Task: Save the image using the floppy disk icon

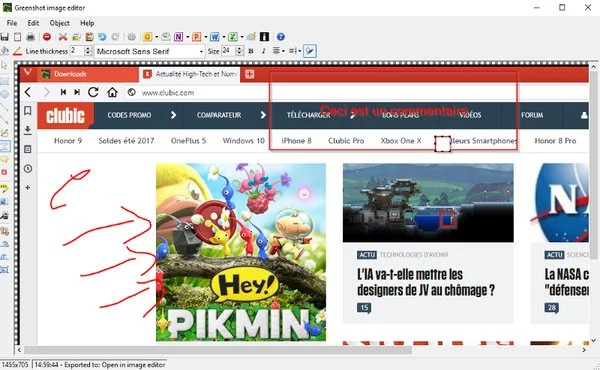Action: (5, 37)
